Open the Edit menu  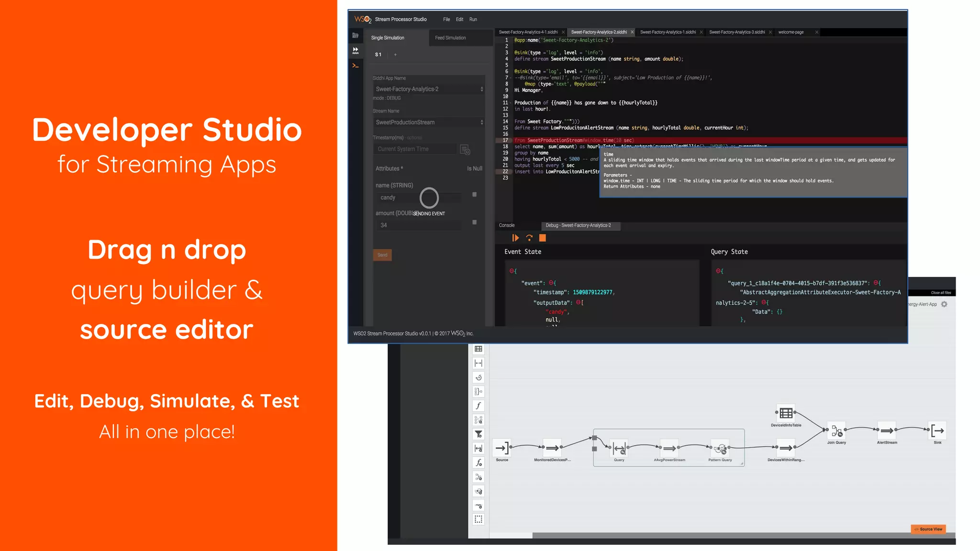tap(459, 20)
